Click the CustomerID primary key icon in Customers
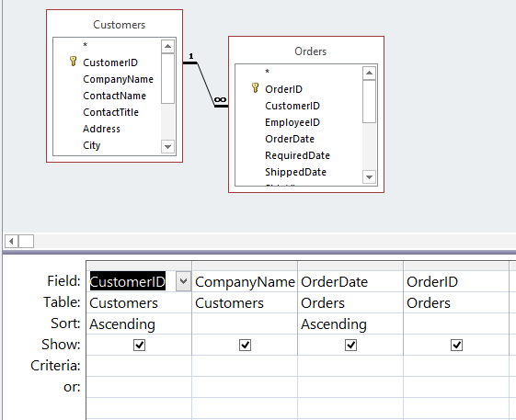The height and width of the screenshot is (420, 516). click(73, 62)
